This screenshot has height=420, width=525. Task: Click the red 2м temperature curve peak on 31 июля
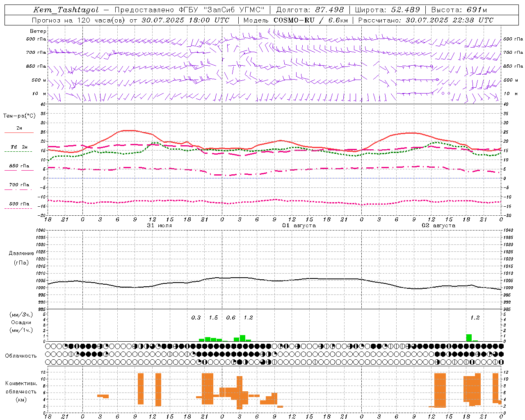point(129,130)
